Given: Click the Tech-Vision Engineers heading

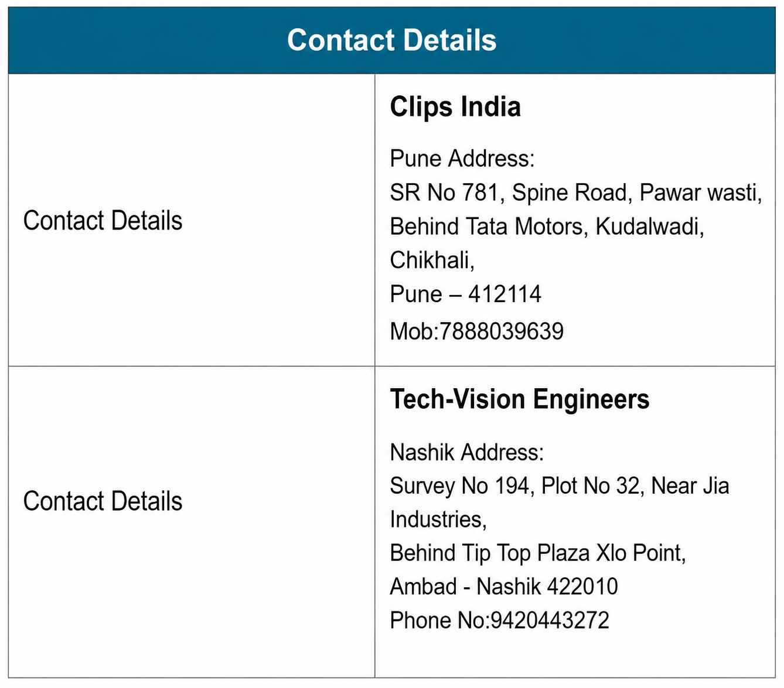Looking at the screenshot, I should tap(520, 399).
